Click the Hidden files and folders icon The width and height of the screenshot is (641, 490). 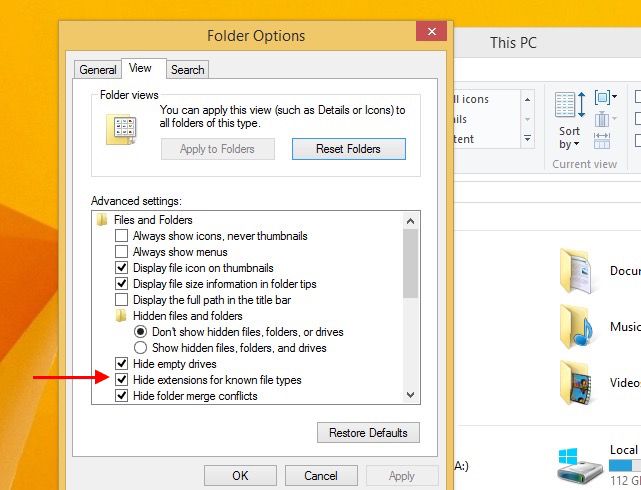pos(121,316)
